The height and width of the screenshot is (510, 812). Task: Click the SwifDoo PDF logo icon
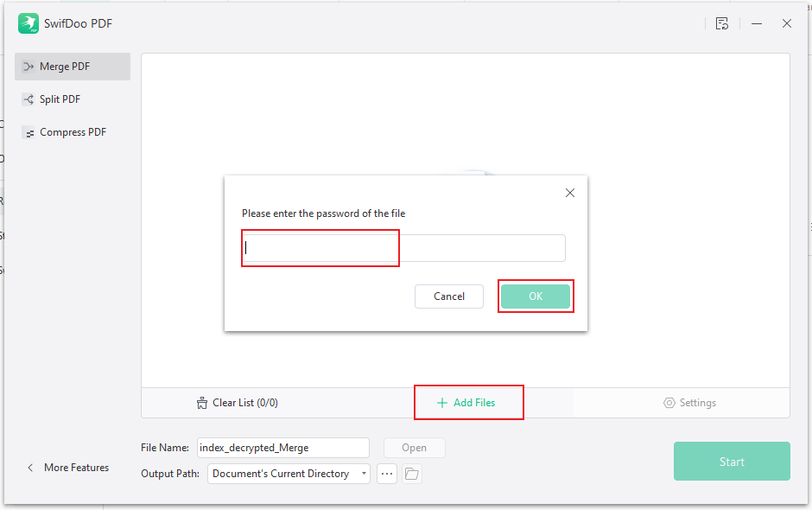pos(29,23)
